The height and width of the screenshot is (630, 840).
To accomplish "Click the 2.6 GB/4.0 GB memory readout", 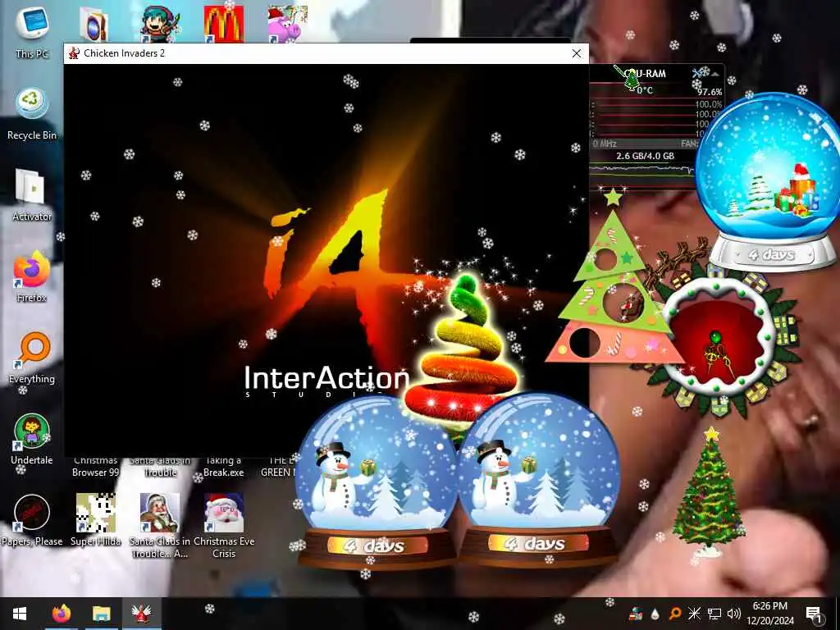I will point(645,156).
